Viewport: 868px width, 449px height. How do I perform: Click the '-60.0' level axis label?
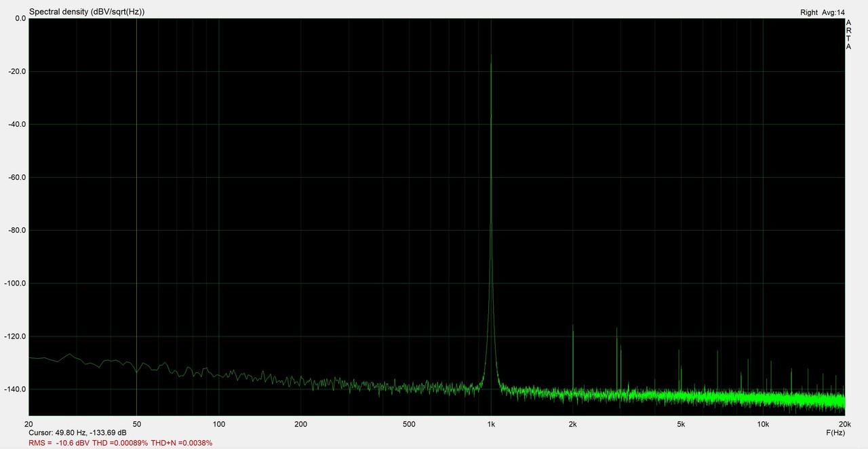tap(16, 178)
